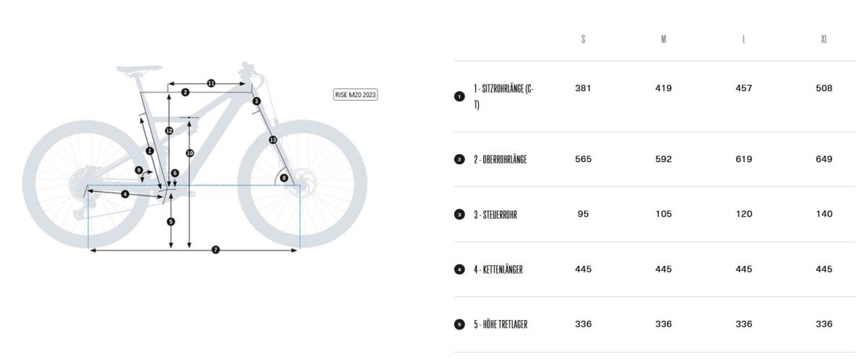Select the M size column header
Viewport: 868px width, 362px height.
[x=663, y=40]
